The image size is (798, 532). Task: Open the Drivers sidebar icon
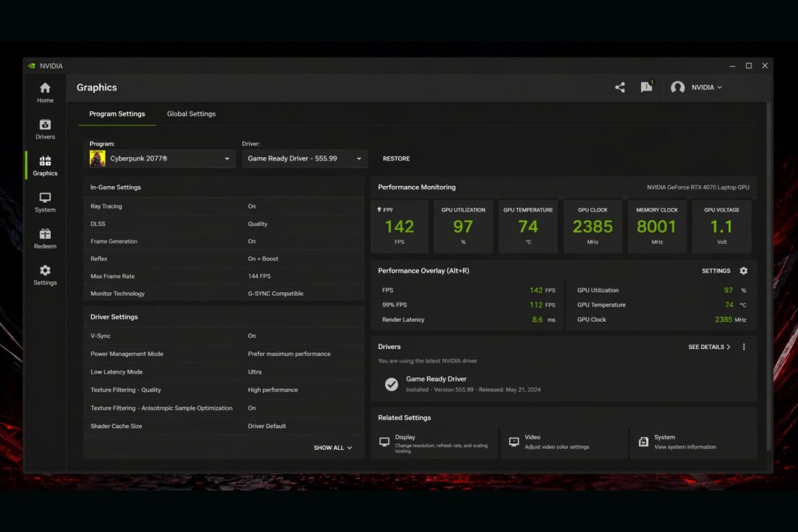tap(45, 125)
